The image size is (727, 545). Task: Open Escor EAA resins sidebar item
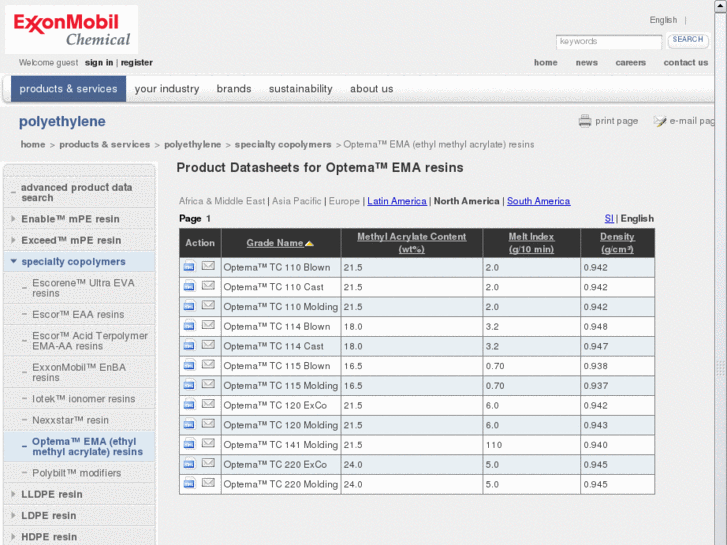pyautogui.click(x=78, y=314)
